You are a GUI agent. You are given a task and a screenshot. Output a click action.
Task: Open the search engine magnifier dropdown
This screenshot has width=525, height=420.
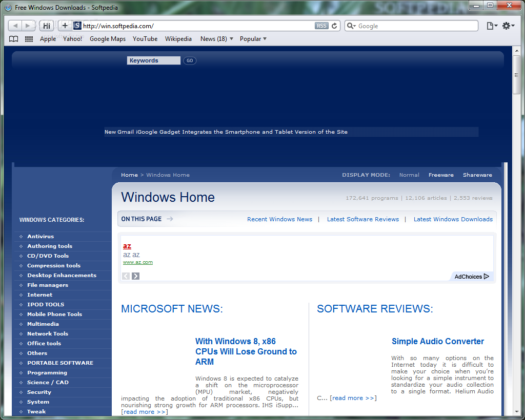tap(351, 26)
